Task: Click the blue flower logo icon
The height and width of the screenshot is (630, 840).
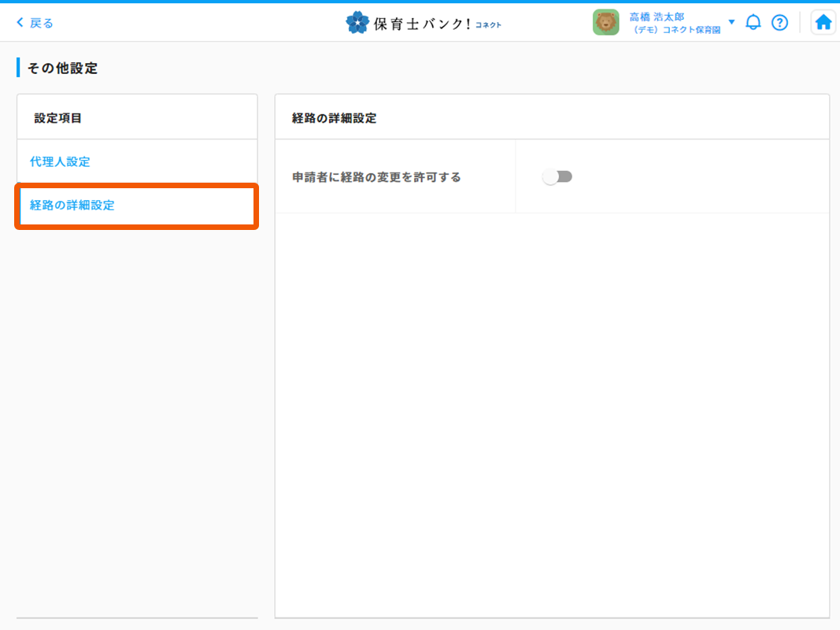Action: point(357,23)
